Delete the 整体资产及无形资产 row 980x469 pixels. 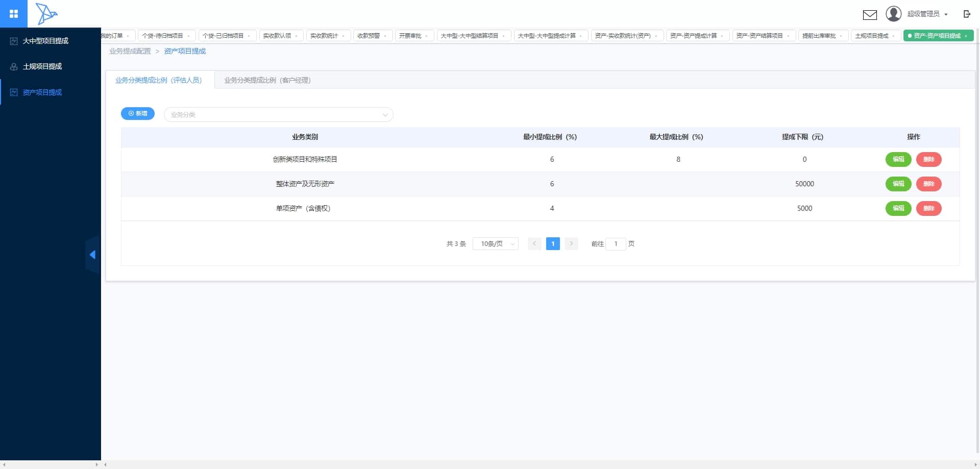pos(929,184)
